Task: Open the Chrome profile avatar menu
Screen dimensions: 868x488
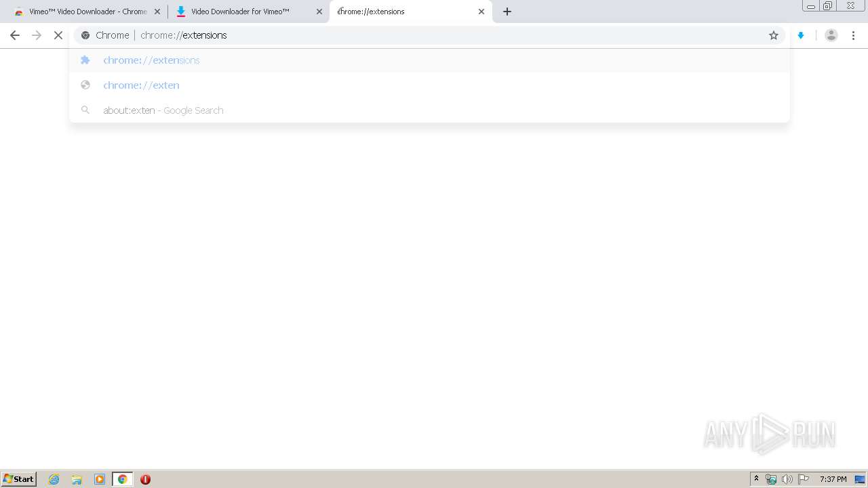Action: tap(831, 35)
